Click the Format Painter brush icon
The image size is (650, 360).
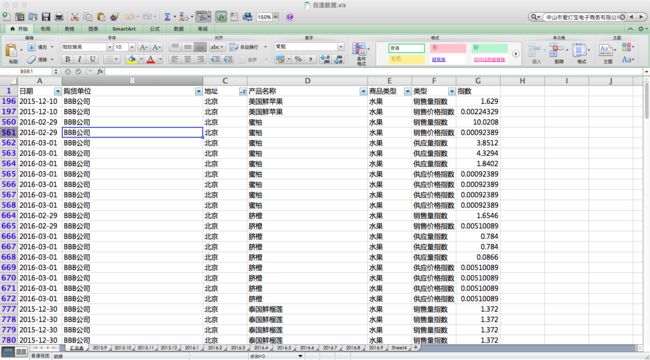(x=114, y=17)
